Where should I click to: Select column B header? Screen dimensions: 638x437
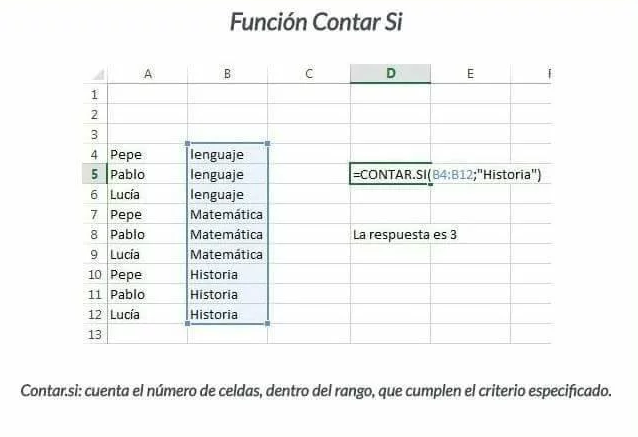[227, 74]
